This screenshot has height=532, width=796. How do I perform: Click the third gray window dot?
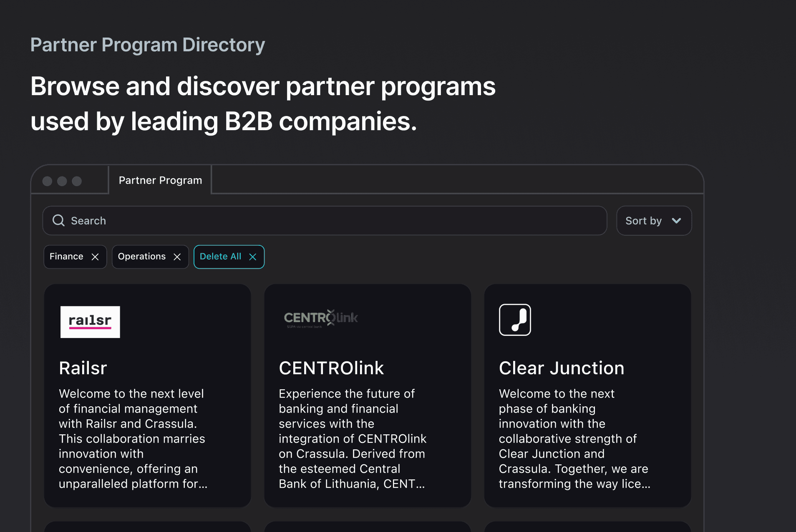coord(77,181)
